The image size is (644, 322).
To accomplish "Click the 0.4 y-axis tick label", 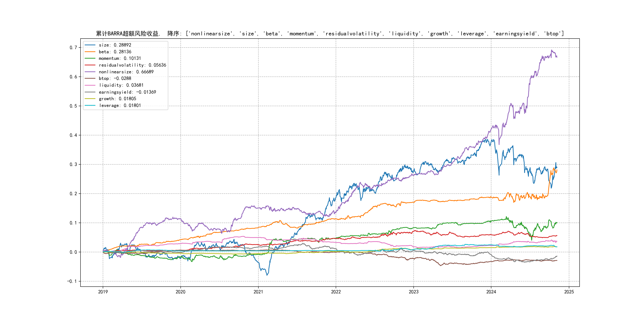I will point(73,135).
